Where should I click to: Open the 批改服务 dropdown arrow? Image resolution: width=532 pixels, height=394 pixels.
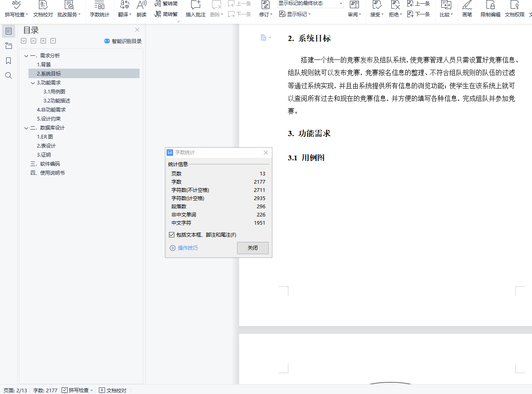[x=80, y=15]
